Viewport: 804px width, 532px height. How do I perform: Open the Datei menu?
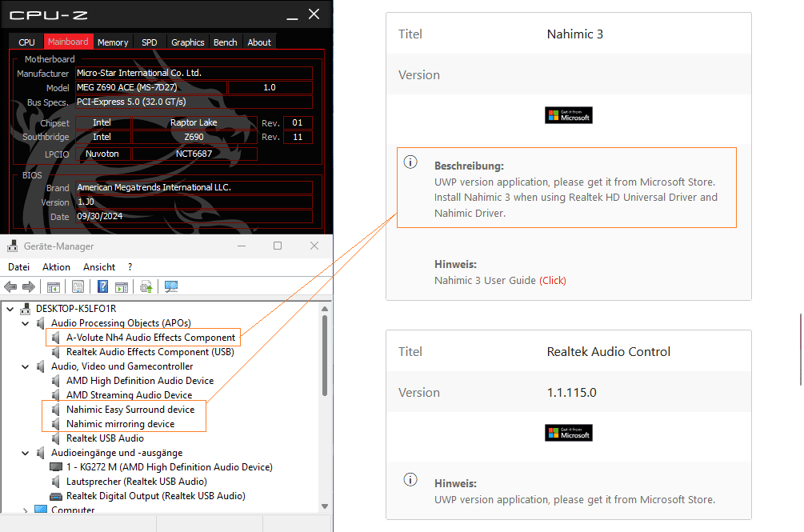(x=19, y=267)
